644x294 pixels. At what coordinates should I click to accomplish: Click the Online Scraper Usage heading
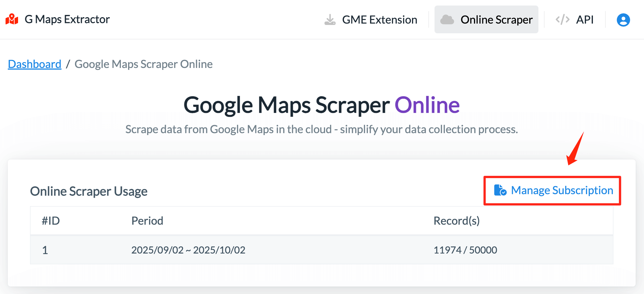pos(89,191)
